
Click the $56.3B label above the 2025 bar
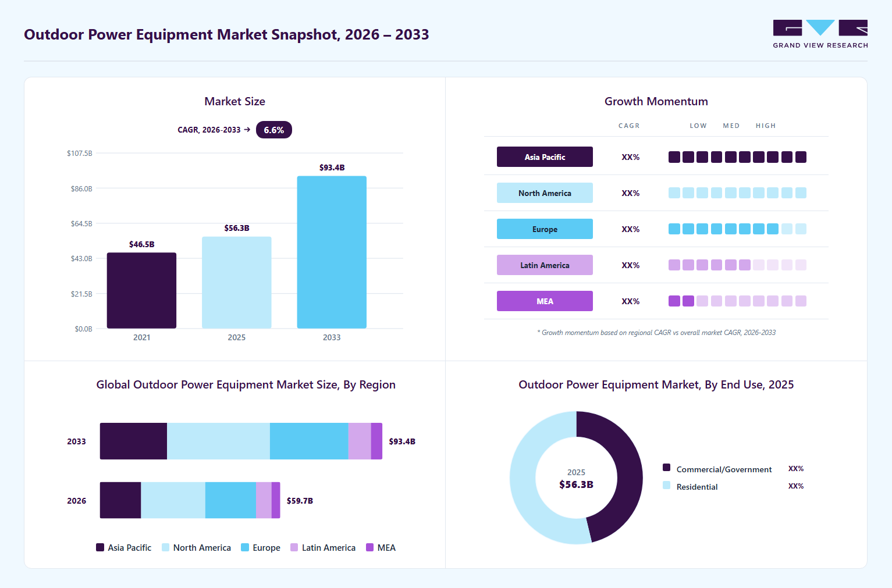pyautogui.click(x=237, y=228)
